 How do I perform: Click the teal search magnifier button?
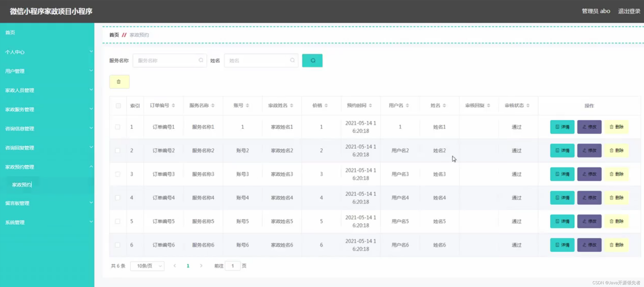[x=312, y=61]
